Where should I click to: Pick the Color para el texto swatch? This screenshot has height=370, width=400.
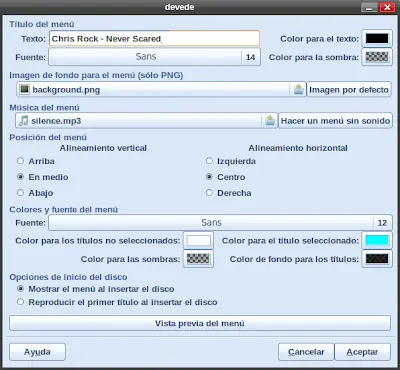(x=377, y=38)
